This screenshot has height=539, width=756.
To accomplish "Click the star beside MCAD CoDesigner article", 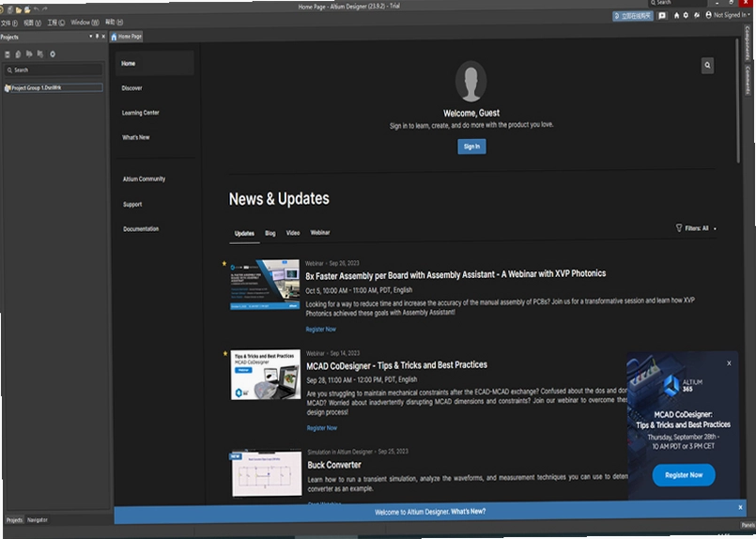I will coord(224,353).
